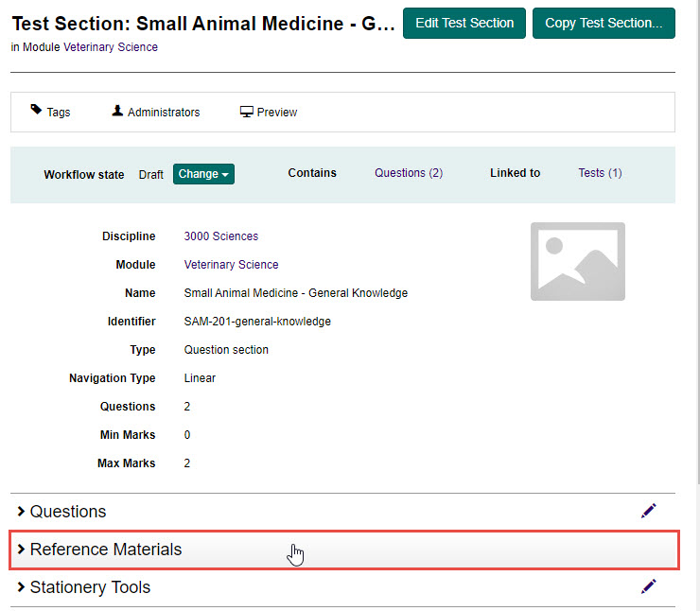Viewport: 700px width, 611px height.
Task: Open Veterinary Science link in the Module row
Action: (x=231, y=265)
